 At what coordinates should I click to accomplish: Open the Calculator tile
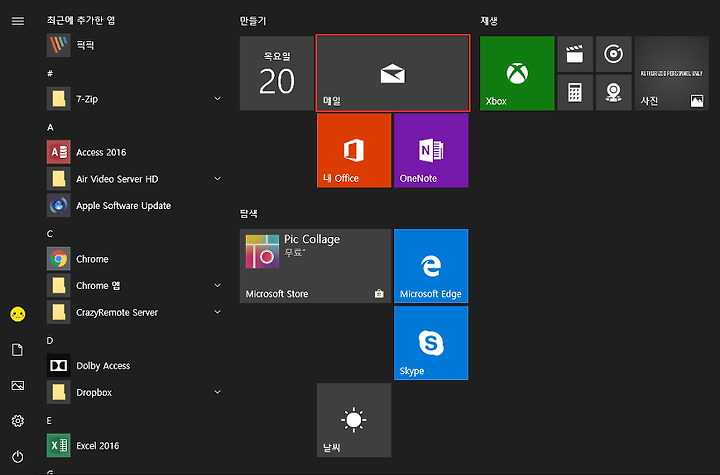[x=575, y=93]
